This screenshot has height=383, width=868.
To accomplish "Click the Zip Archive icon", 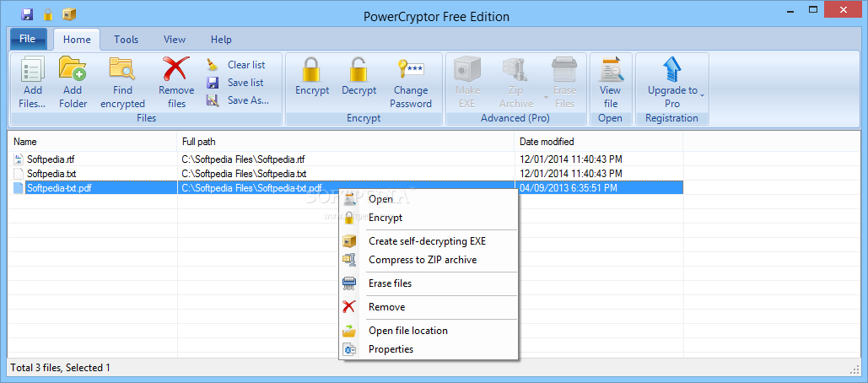I will click(516, 70).
